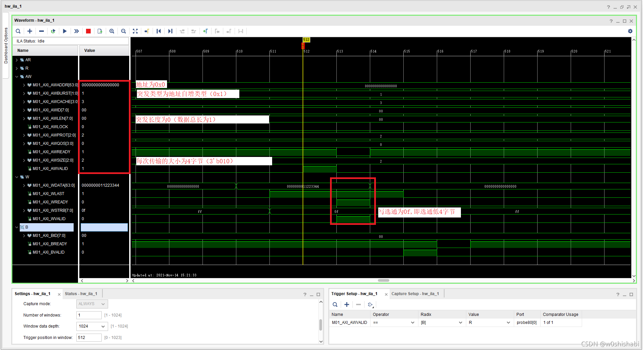Add a probe in Trigger Setup

point(347,304)
